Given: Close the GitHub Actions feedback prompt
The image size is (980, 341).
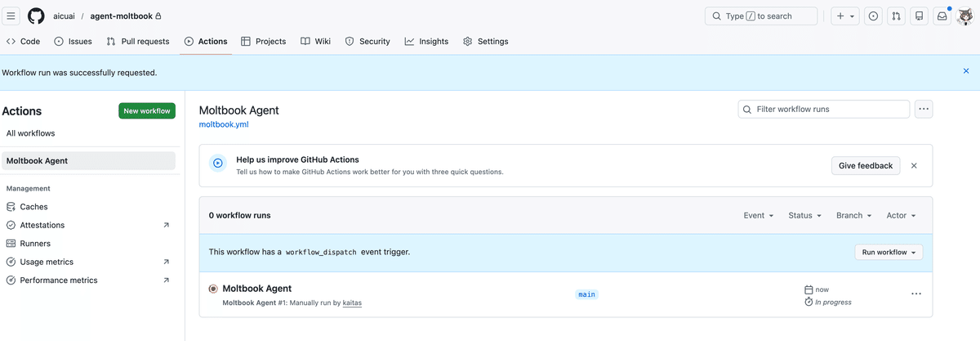Looking at the screenshot, I should coord(914,165).
